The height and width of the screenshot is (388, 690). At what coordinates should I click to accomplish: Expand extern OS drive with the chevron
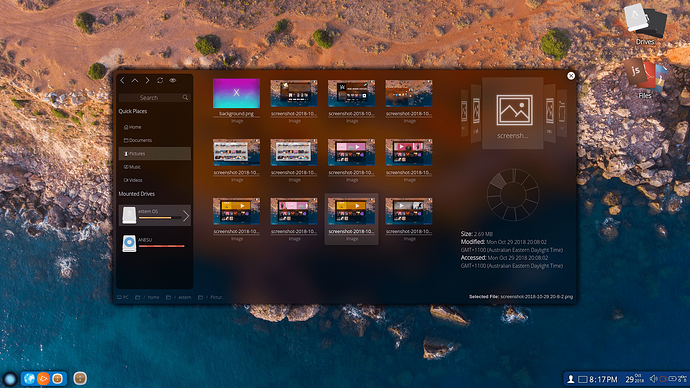coord(186,216)
